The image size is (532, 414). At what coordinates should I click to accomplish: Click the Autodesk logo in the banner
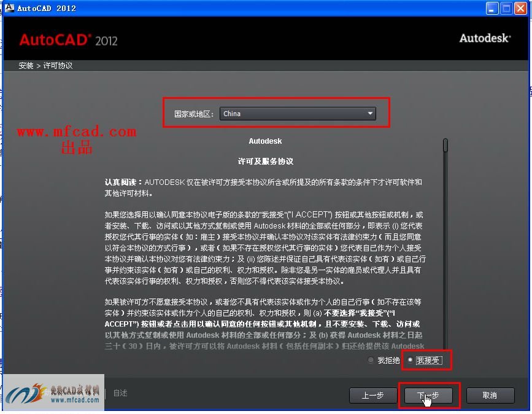[x=485, y=38]
